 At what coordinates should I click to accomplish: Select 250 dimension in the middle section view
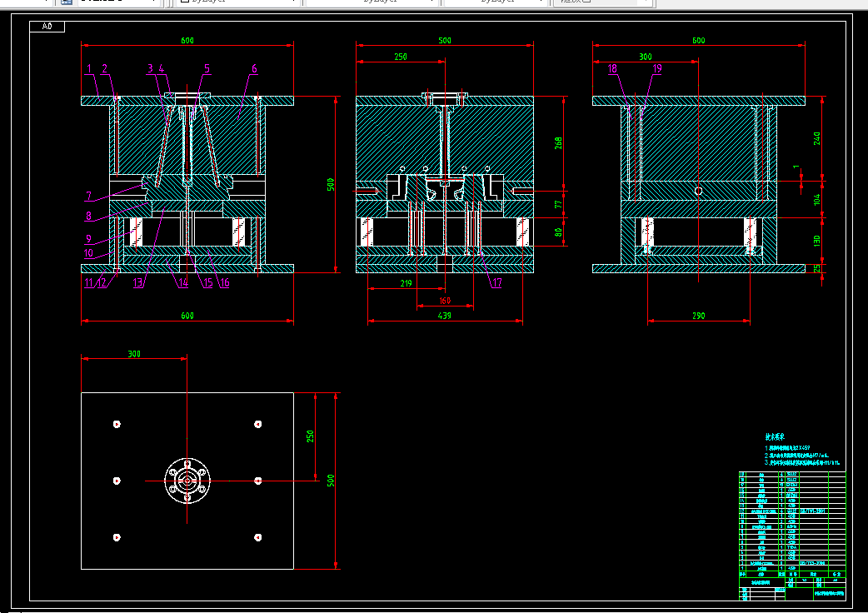(x=401, y=57)
